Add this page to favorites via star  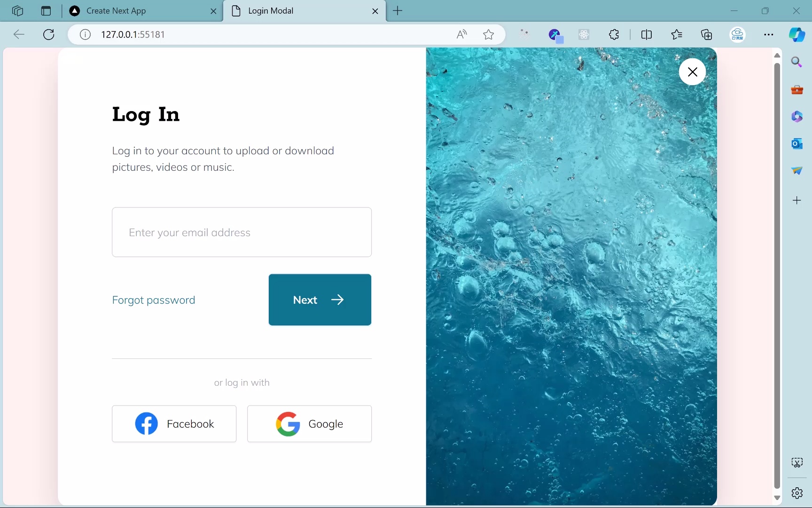489,34
